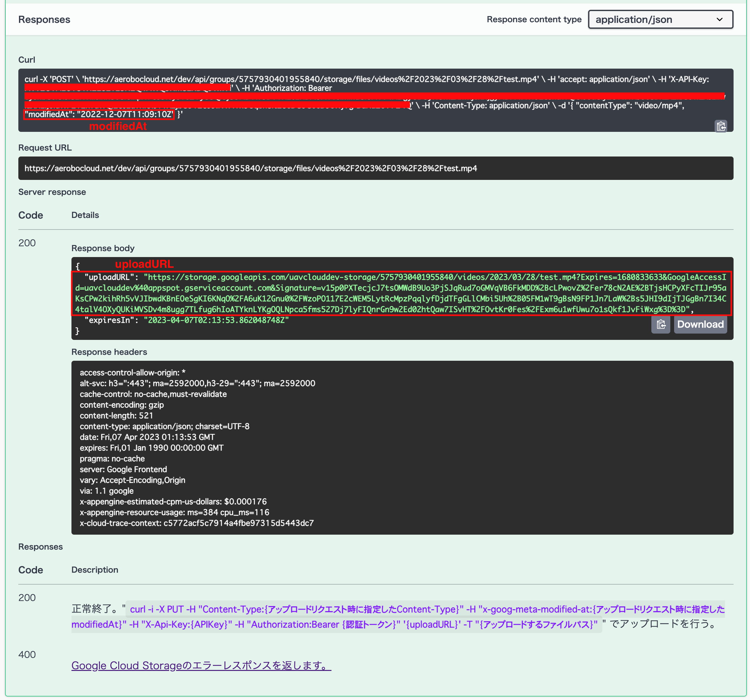Click the first line of the curl command
Image resolution: width=750 pixels, height=700 pixels.
click(x=366, y=79)
